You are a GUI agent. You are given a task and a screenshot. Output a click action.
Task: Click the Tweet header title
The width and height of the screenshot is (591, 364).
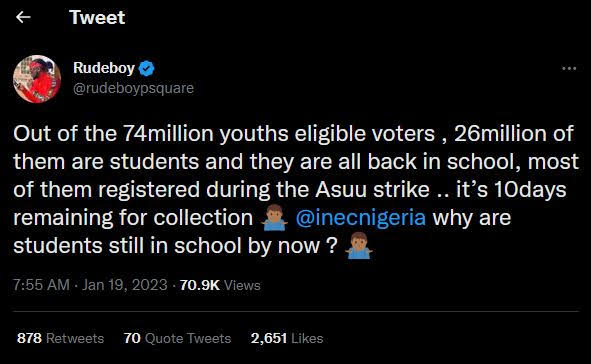click(97, 17)
